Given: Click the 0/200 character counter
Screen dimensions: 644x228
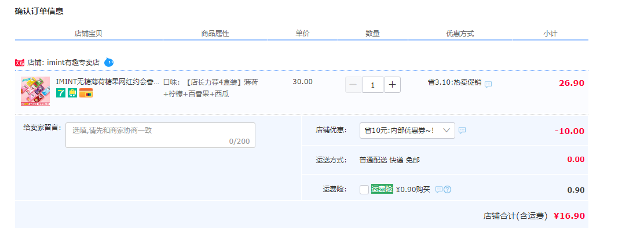Looking at the screenshot, I should click(239, 141).
